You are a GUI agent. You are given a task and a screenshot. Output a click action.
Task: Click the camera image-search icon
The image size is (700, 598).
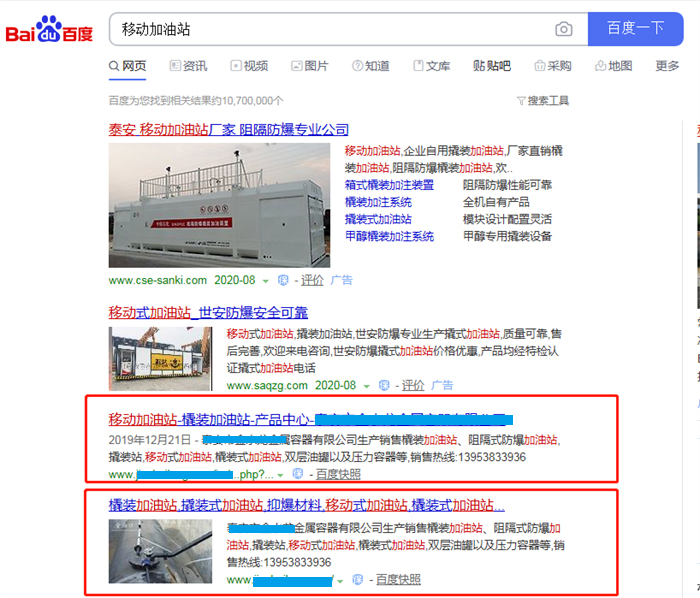coord(563,29)
